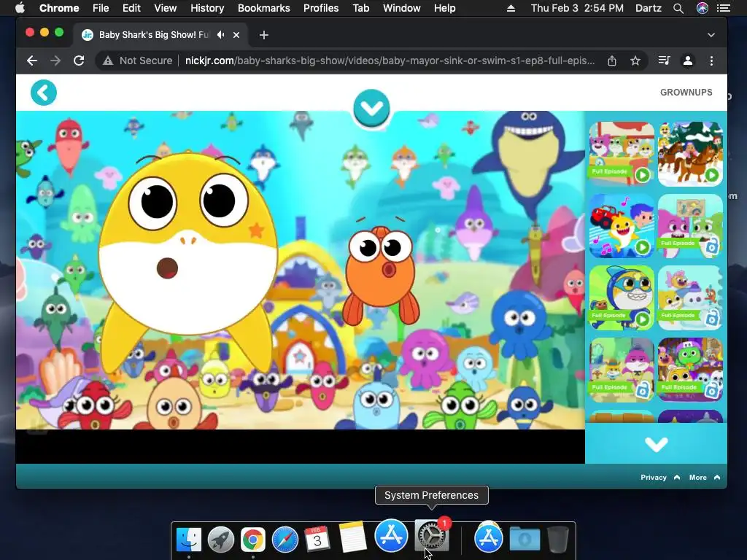Screen dimensions: 747x560
Task: Open Google Chrome from the Dock
Action: pos(253,540)
